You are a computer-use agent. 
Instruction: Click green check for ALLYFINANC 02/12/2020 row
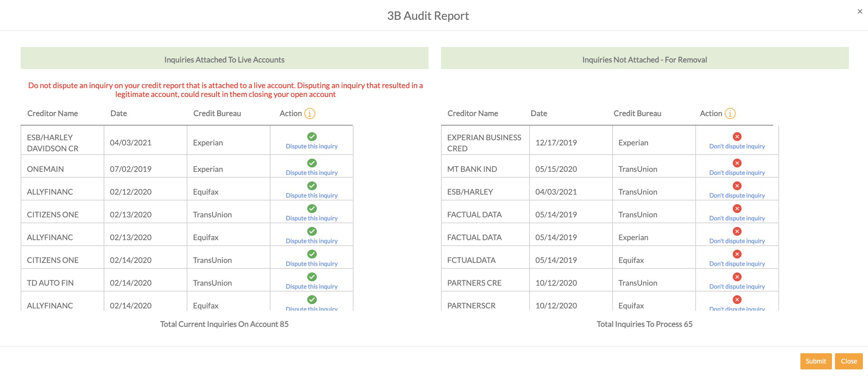pyautogui.click(x=312, y=186)
